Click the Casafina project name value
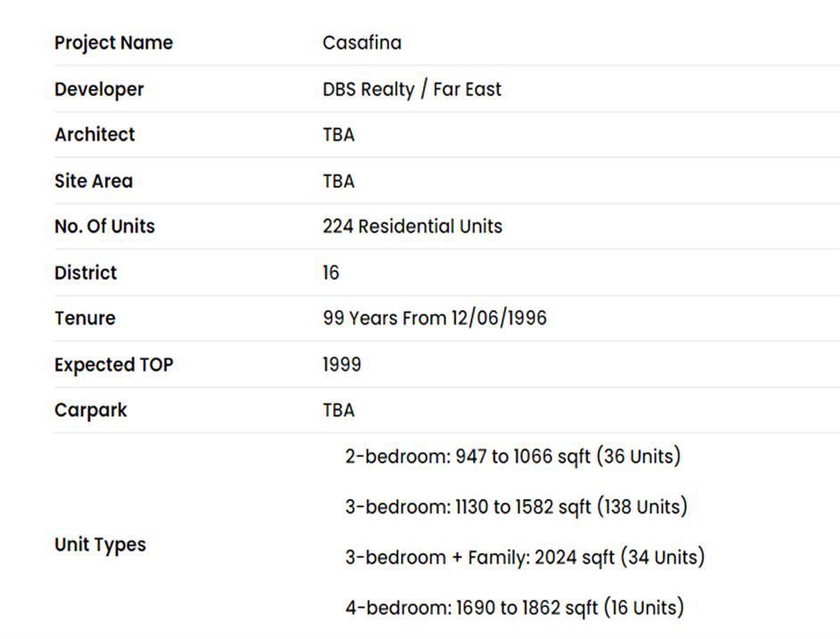Image resolution: width=840 pixels, height=639 pixels. [x=362, y=43]
